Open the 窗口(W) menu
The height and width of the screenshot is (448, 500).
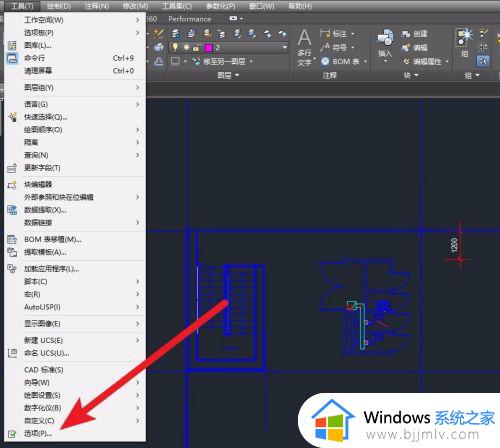click(x=262, y=6)
